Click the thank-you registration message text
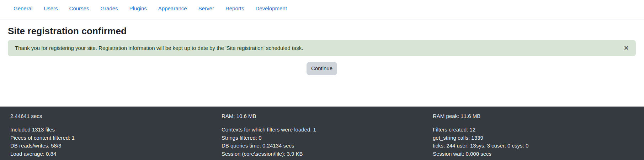The width and height of the screenshot is (644, 160). (159, 48)
